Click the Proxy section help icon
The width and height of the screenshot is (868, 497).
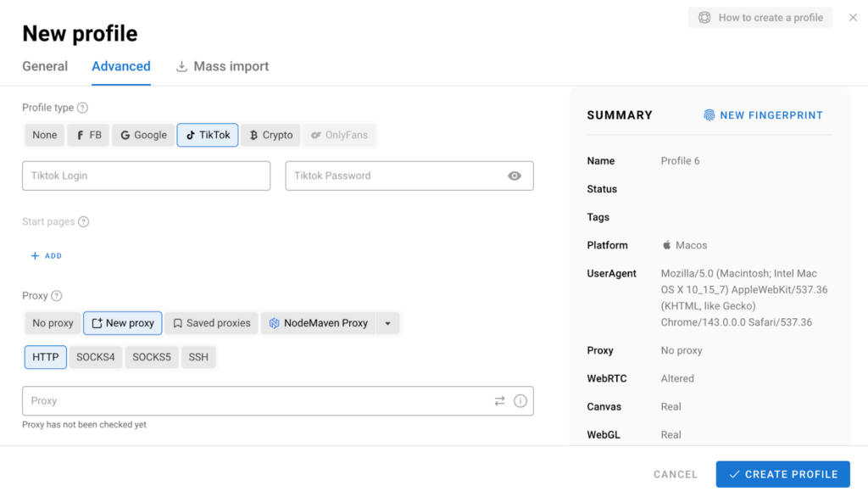point(57,295)
